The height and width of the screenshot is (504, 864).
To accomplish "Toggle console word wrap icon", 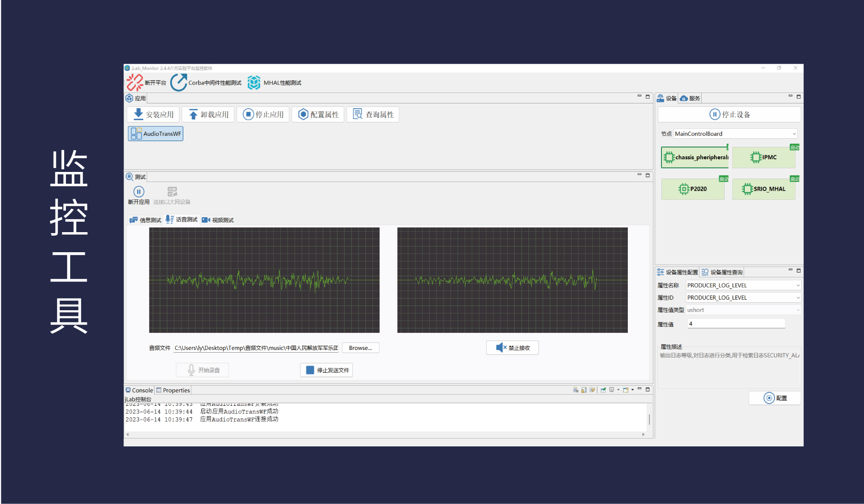I will tap(592, 390).
